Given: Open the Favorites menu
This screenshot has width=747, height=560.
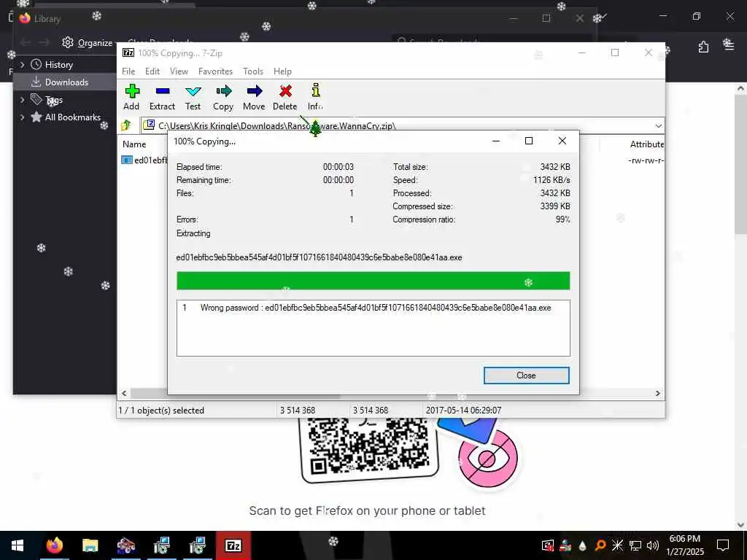Looking at the screenshot, I should point(215,71).
